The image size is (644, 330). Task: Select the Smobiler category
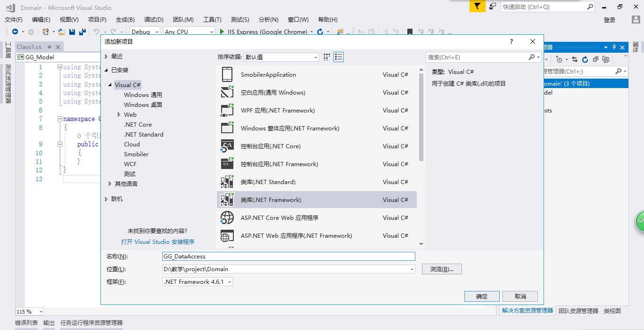[136, 154]
